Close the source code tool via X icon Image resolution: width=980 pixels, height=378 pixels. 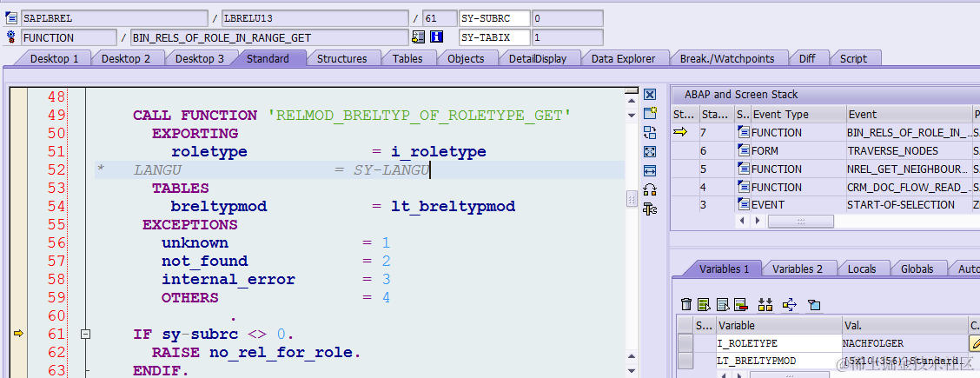[649, 95]
